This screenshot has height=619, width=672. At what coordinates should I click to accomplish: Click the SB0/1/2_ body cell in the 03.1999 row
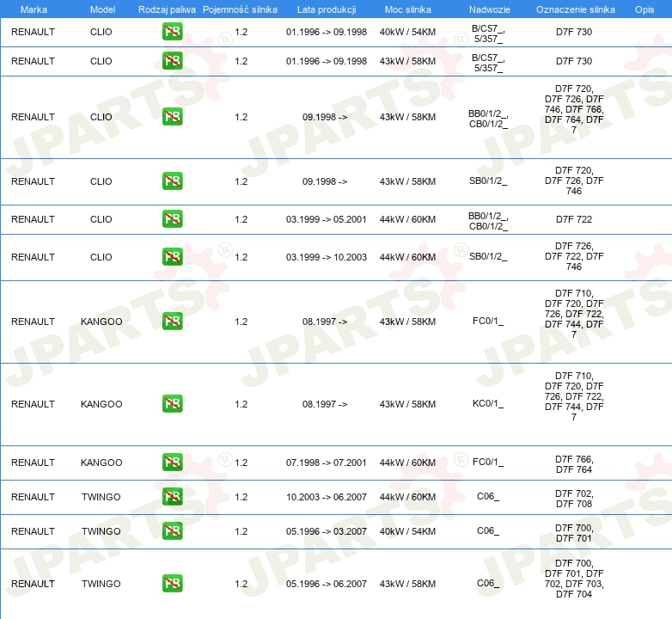488,256
